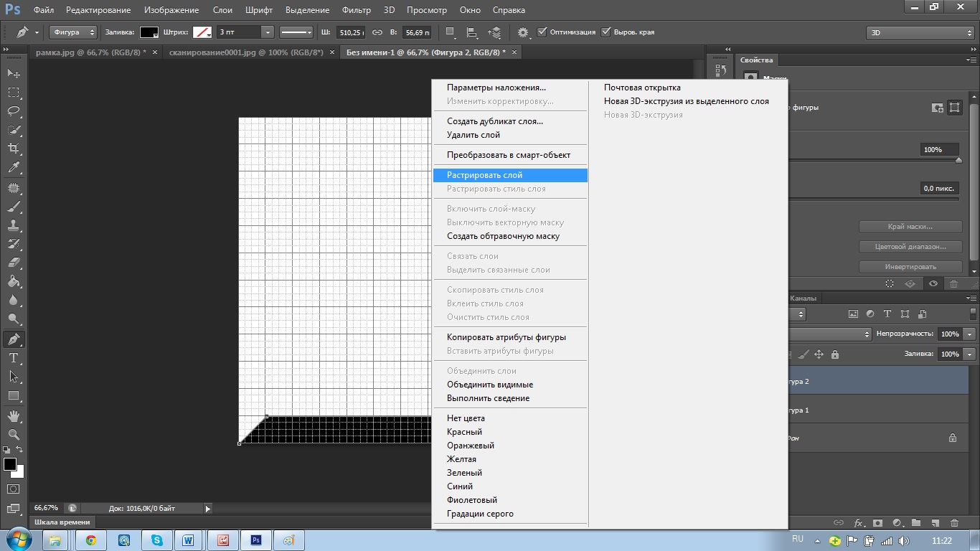The image size is (980, 551).
Task: Open Microsoft Word from the taskbar
Action: (x=189, y=540)
